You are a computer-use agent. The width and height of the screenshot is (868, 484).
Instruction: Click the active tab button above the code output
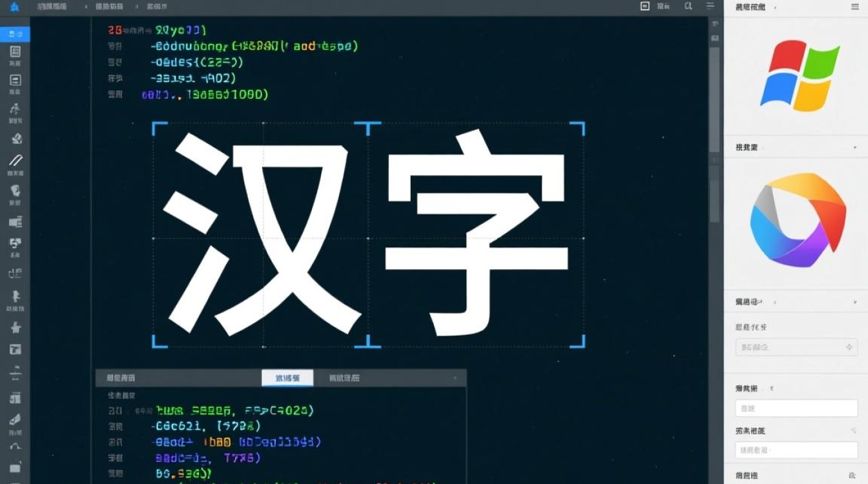(x=287, y=378)
